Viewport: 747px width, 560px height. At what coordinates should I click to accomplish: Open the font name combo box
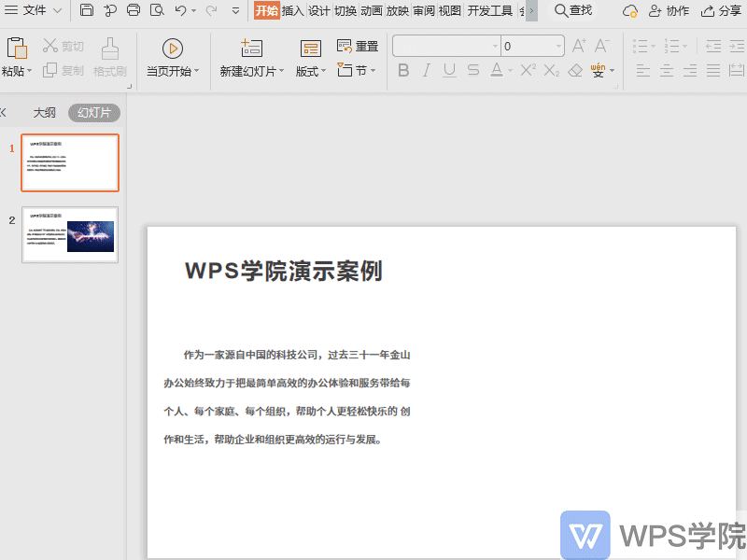(x=446, y=46)
